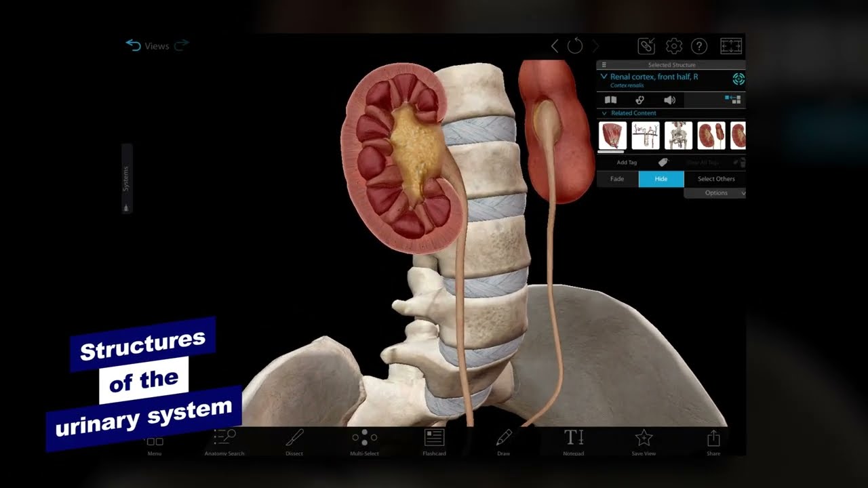Viewport: 868px width, 488px height.
Task: Open the settings gear
Action: coord(674,46)
